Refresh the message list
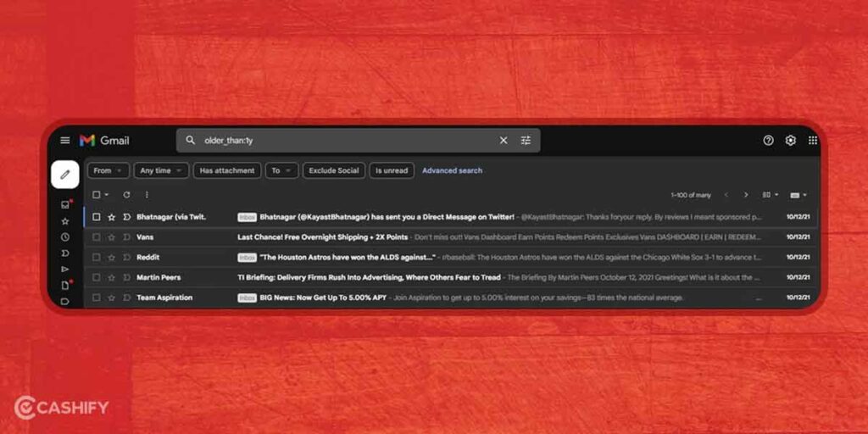Image resolution: width=868 pixels, height=434 pixels. click(x=127, y=195)
